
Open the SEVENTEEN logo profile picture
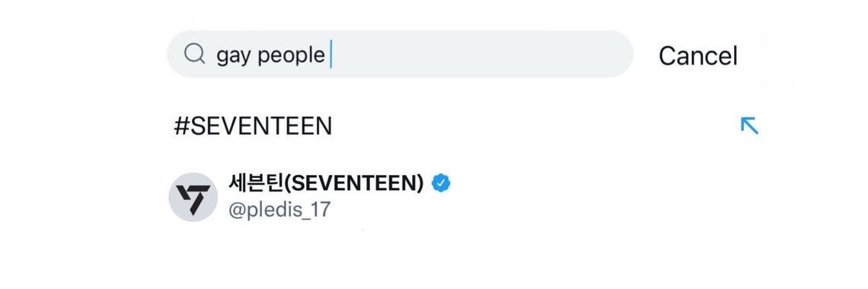coord(193,197)
